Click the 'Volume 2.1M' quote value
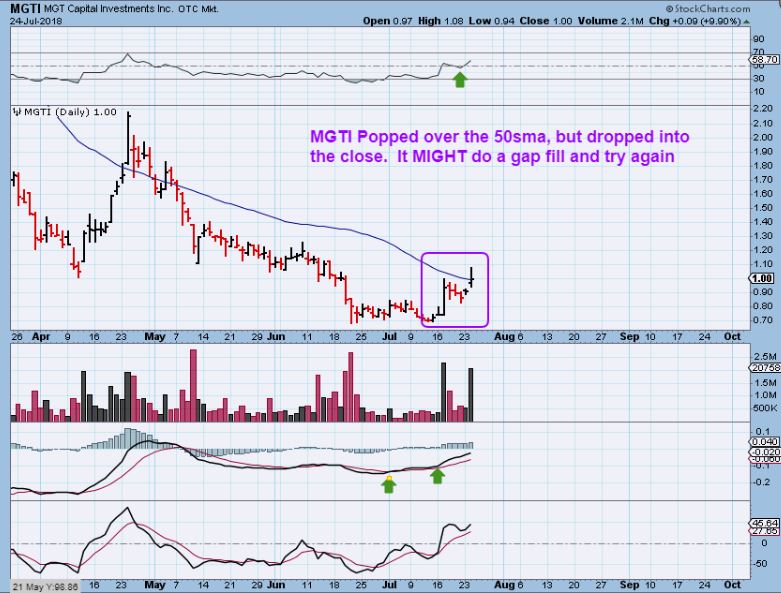The width and height of the screenshot is (781, 593). [x=611, y=21]
